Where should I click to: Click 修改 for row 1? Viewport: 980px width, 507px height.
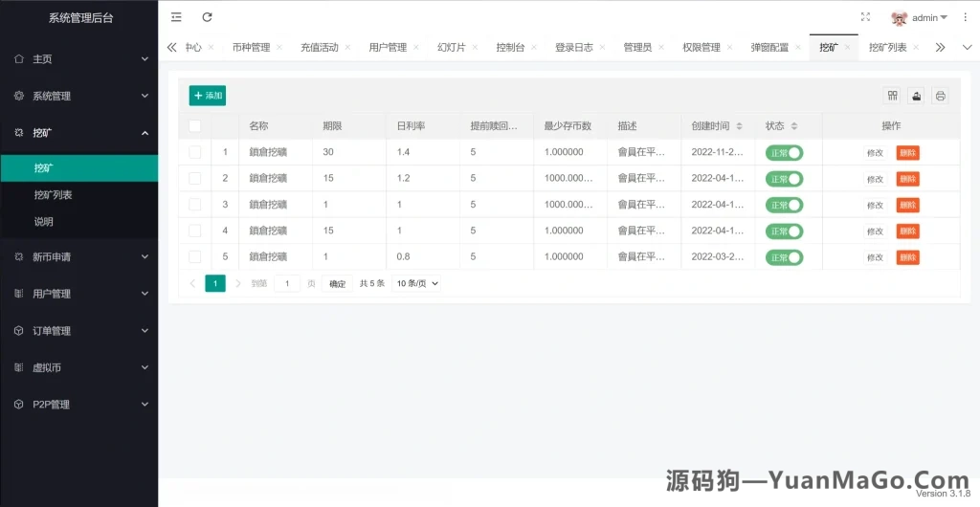[x=876, y=153]
